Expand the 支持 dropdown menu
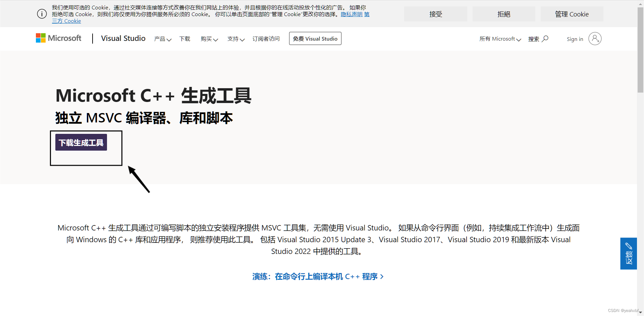644x316 pixels. pyautogui.click(x=236, y=39)
